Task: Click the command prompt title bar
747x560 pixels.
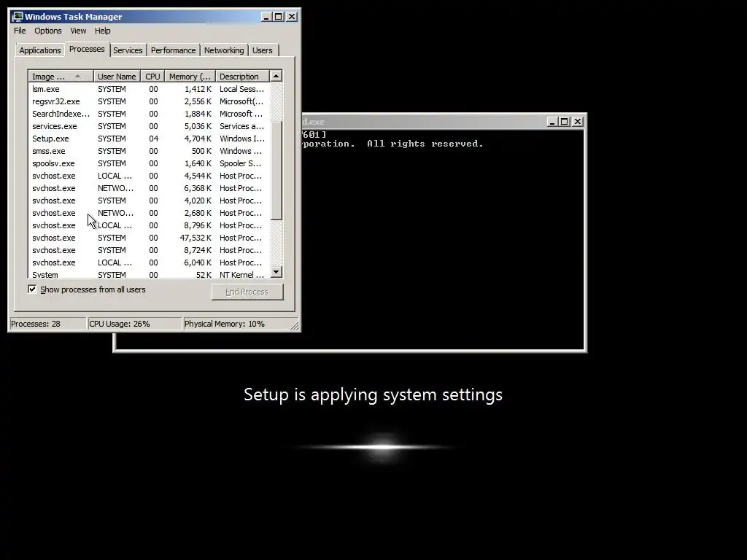Action: [422, 122]
